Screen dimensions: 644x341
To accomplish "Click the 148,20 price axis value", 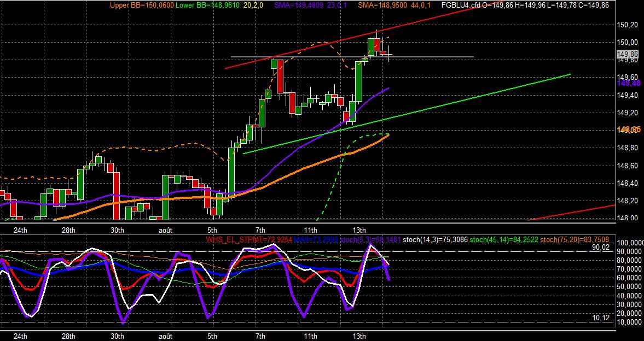I will pos(628,201).
